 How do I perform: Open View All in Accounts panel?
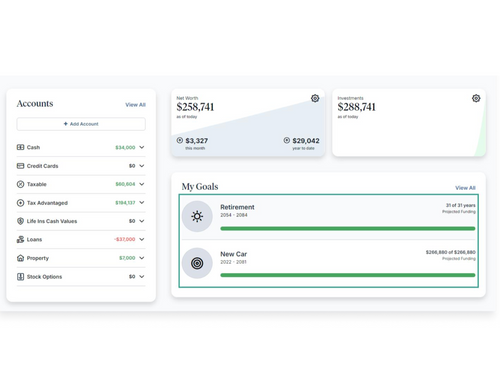coord(135,105)
